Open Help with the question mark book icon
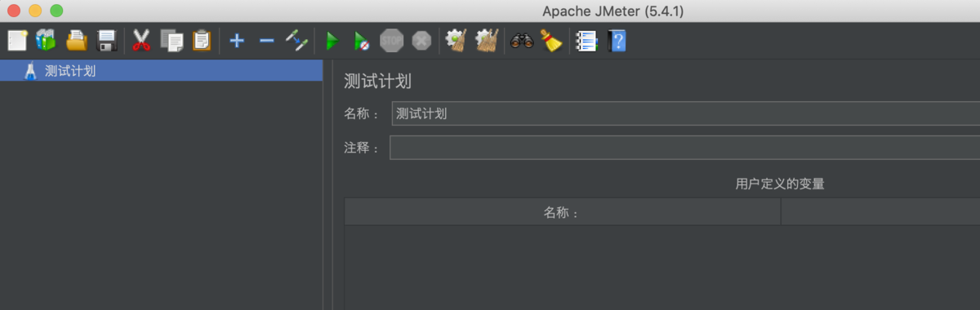 [x=617, y=40]
